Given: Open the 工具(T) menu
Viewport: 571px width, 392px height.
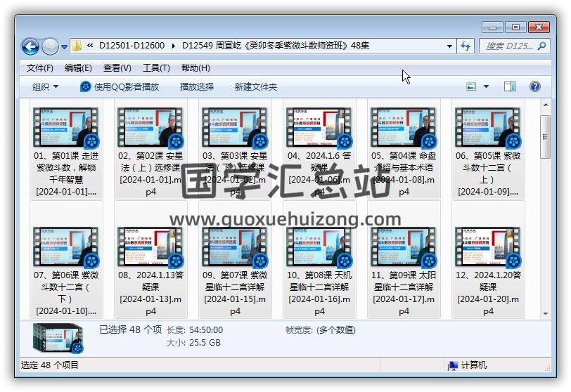Looking at the screenshot, I should [x=156, y=68].
